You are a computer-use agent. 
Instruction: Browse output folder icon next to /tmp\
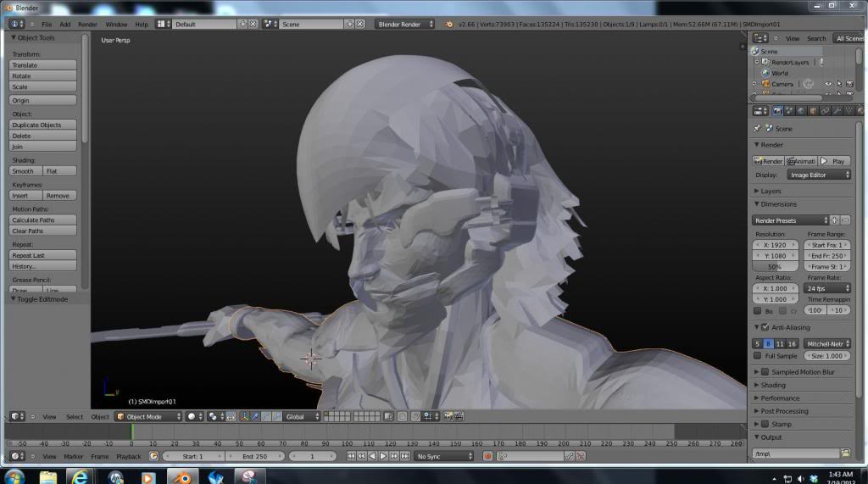[x=845, y=453]
